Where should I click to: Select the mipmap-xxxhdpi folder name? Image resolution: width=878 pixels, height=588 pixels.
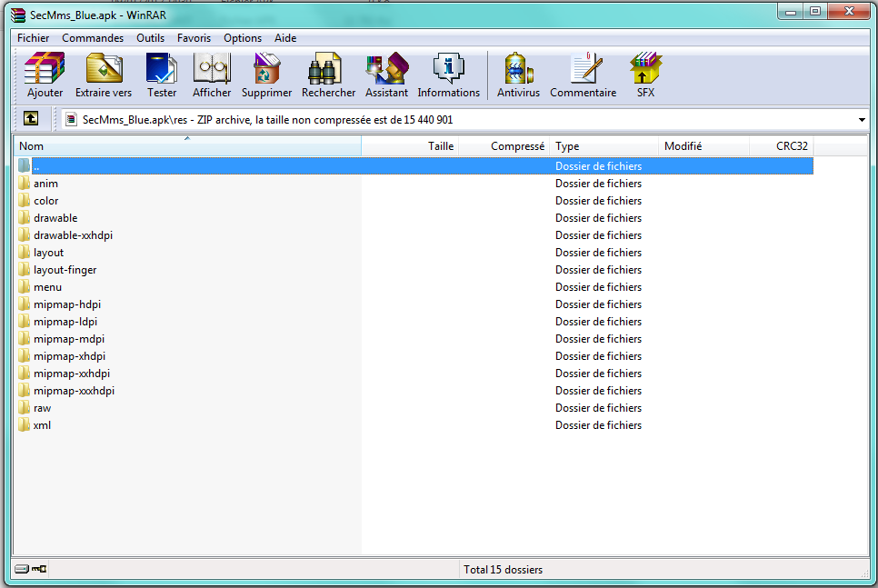74,391
